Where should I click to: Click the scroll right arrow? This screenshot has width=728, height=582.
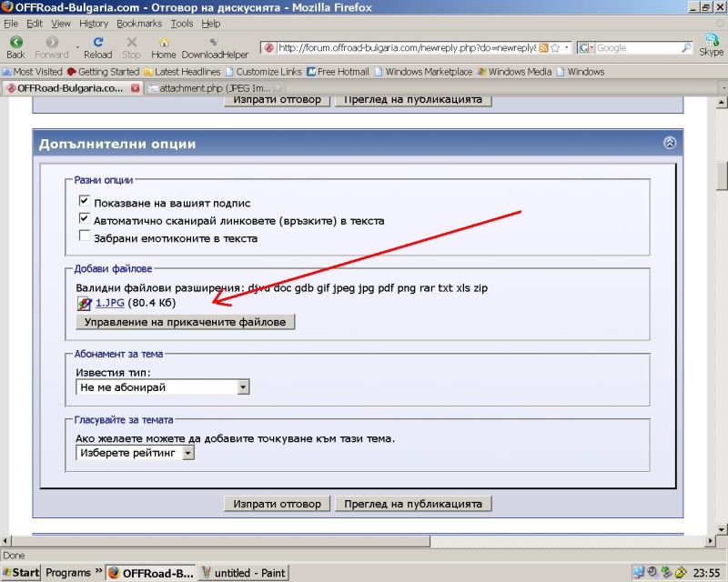tap(711, 541)
